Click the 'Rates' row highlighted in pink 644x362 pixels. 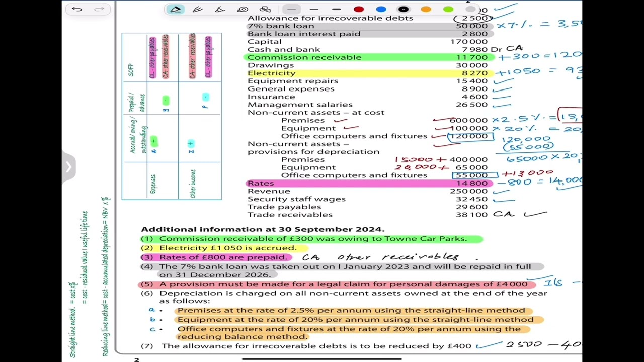tap(369, 183)
